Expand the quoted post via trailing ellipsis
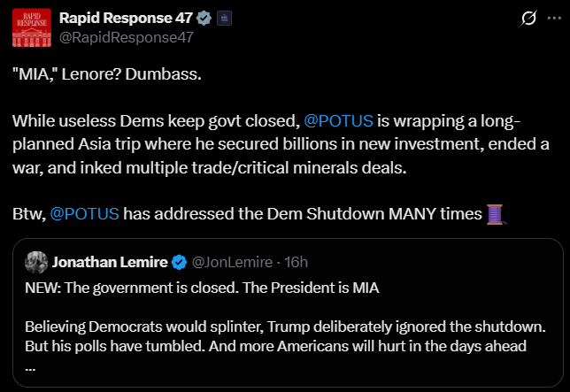The image size is (570, 392). coord(32,365)
